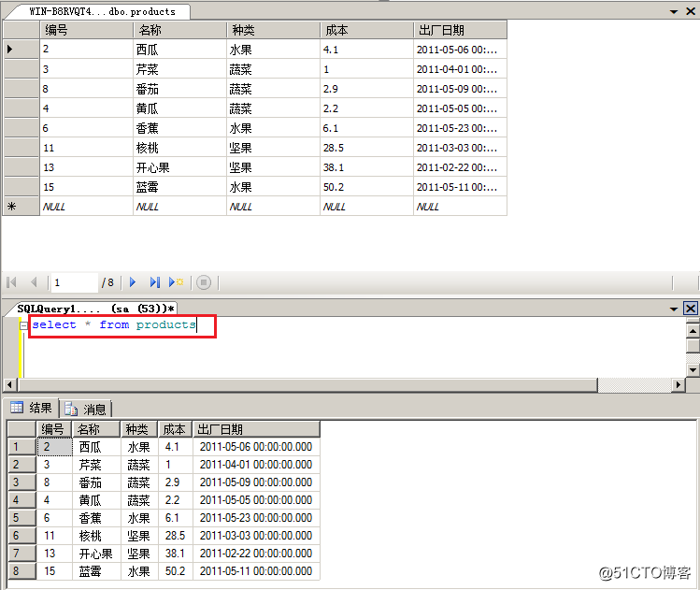Open the 消息 messages tab
Image resolution: width=700 pixels, height=590 pixels.
pos(85,409)
